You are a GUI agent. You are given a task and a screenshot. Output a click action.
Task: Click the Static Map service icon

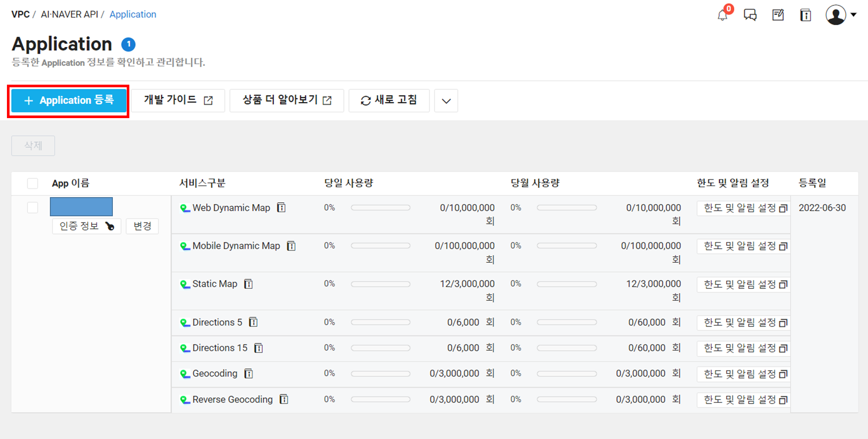coord(185,284)
